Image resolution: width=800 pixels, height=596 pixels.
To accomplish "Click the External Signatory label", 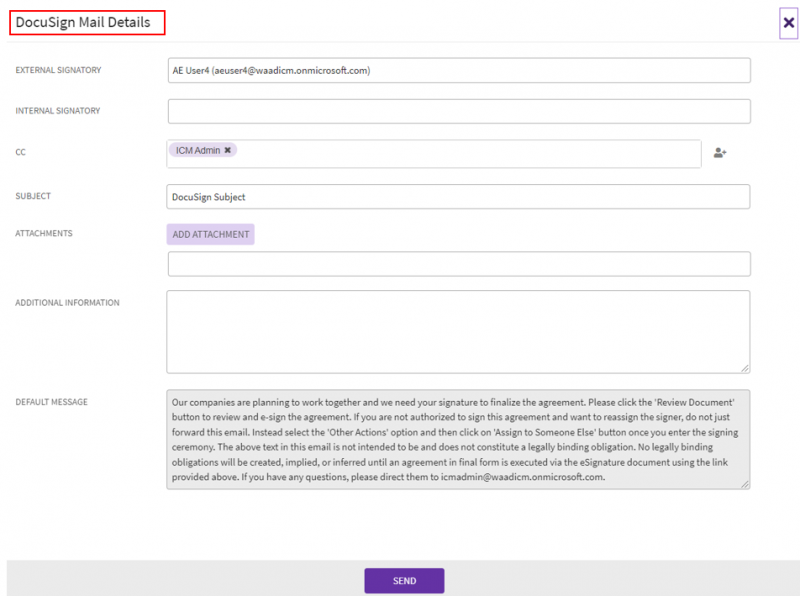I will pyautogui.click(x=58, y=70).
